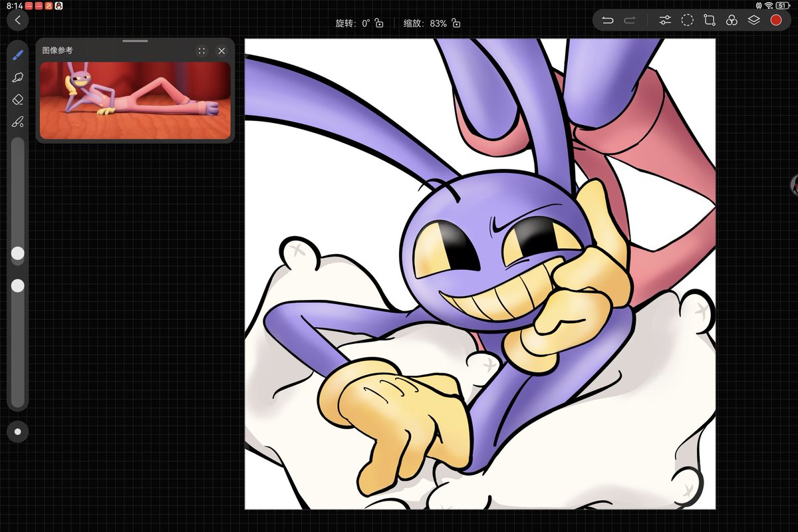
Task: Open the three-circles color blend icon
Action: pos(731,21)
